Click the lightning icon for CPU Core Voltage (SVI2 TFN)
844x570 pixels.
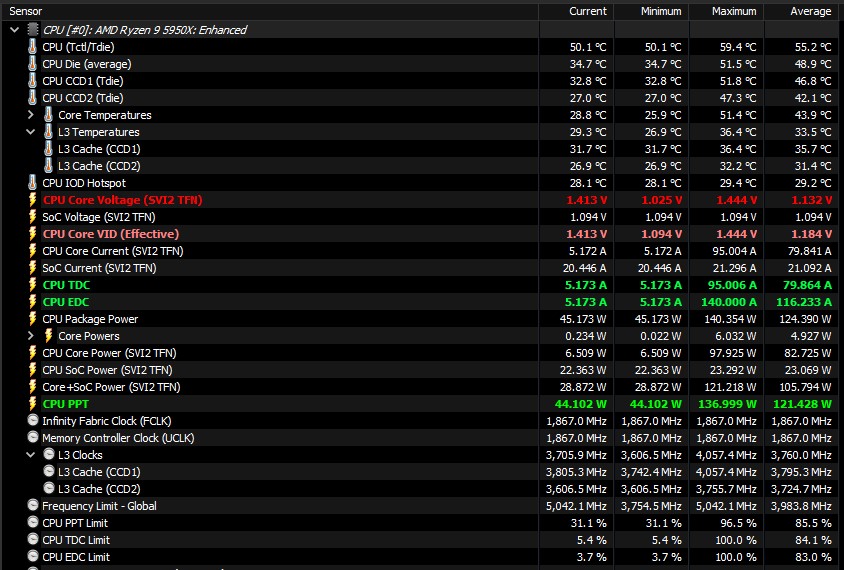click(32, 200)
